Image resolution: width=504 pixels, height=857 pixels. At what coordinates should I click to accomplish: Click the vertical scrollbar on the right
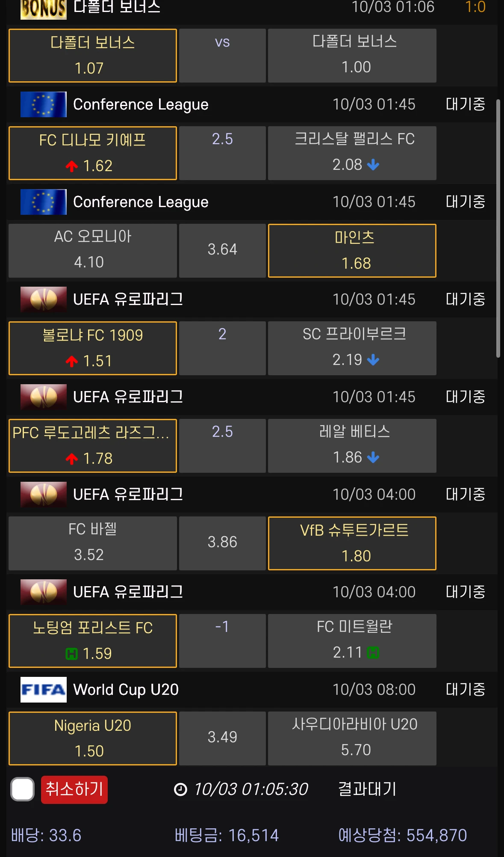click(498, 228)
